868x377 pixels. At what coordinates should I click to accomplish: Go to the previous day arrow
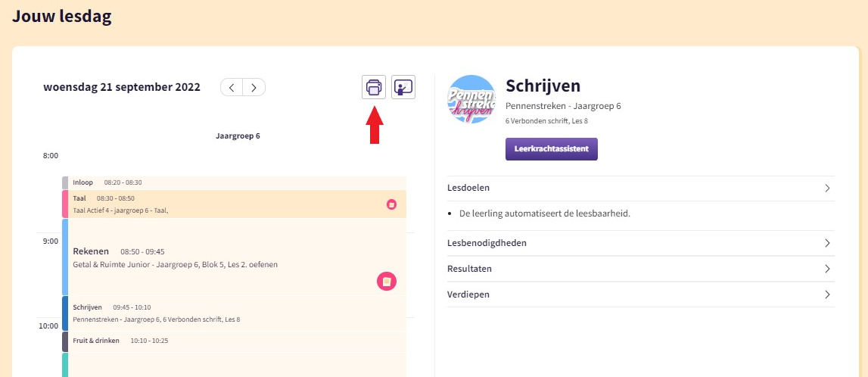(x=232, y=88)
